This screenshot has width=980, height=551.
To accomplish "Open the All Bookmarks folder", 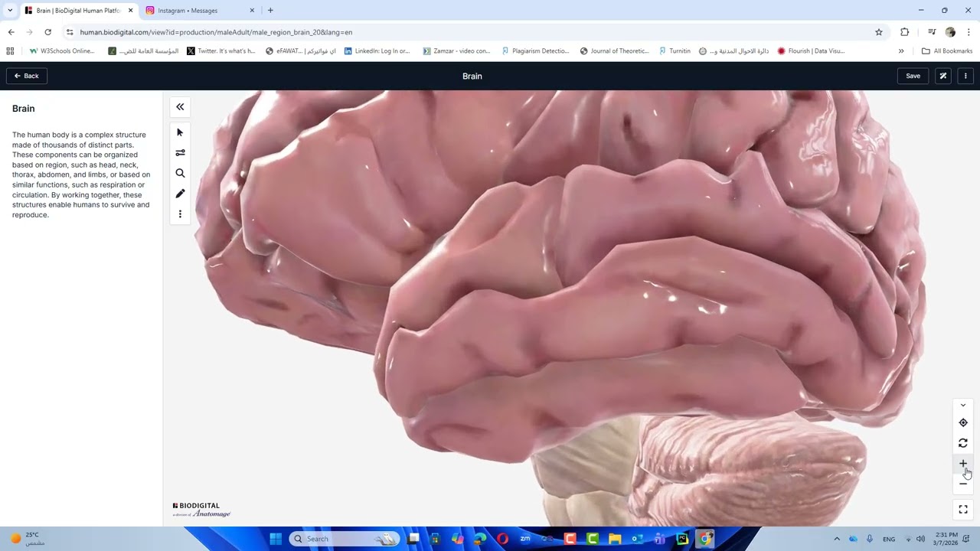I will pos(947,51).
